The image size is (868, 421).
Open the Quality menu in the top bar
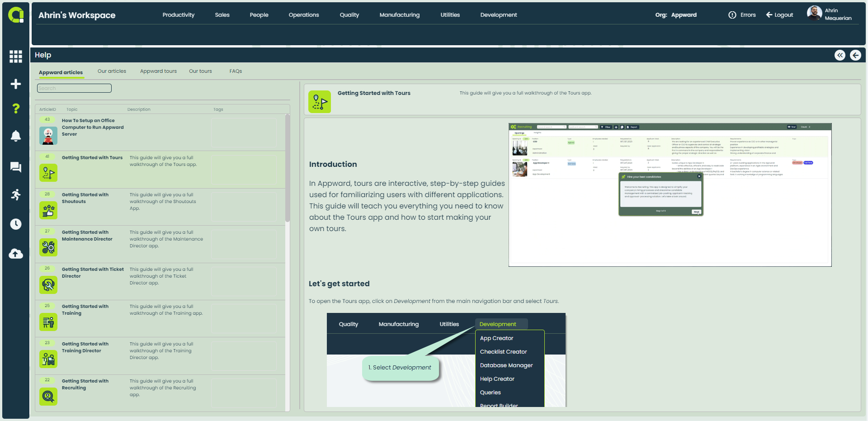[349, 15]
